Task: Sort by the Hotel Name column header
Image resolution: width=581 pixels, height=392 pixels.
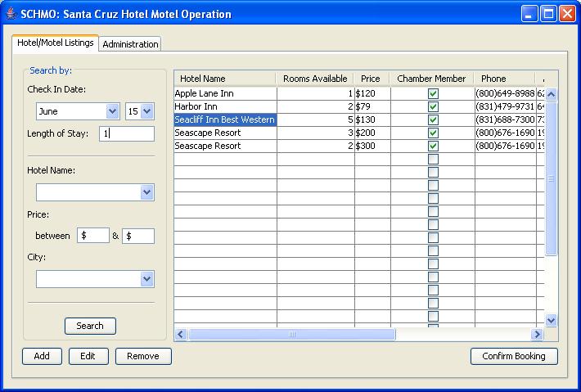Action: 225,79
